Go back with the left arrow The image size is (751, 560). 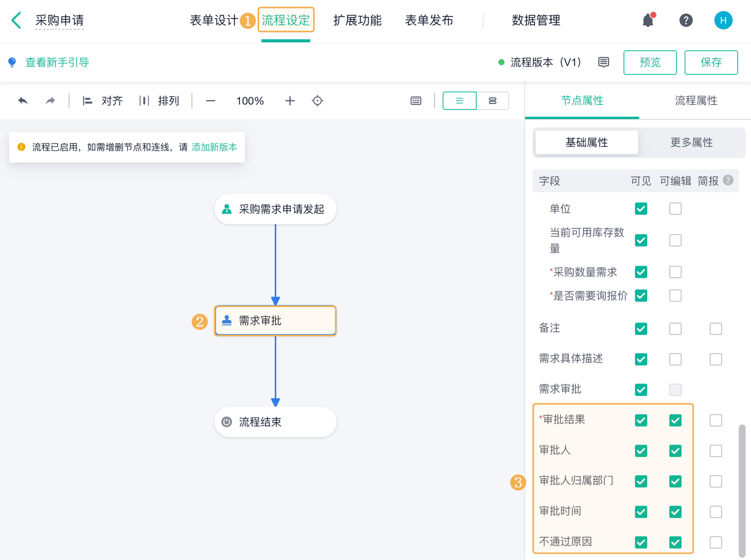point(16,20)
